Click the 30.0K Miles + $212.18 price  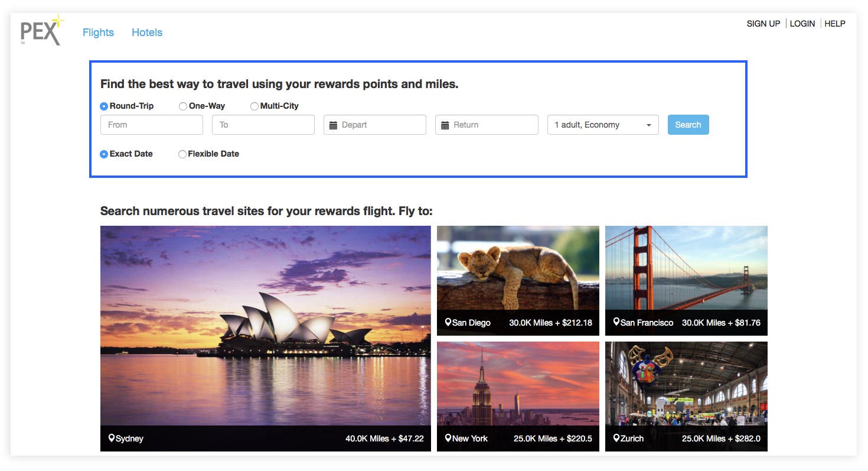[x=550, y=323]
